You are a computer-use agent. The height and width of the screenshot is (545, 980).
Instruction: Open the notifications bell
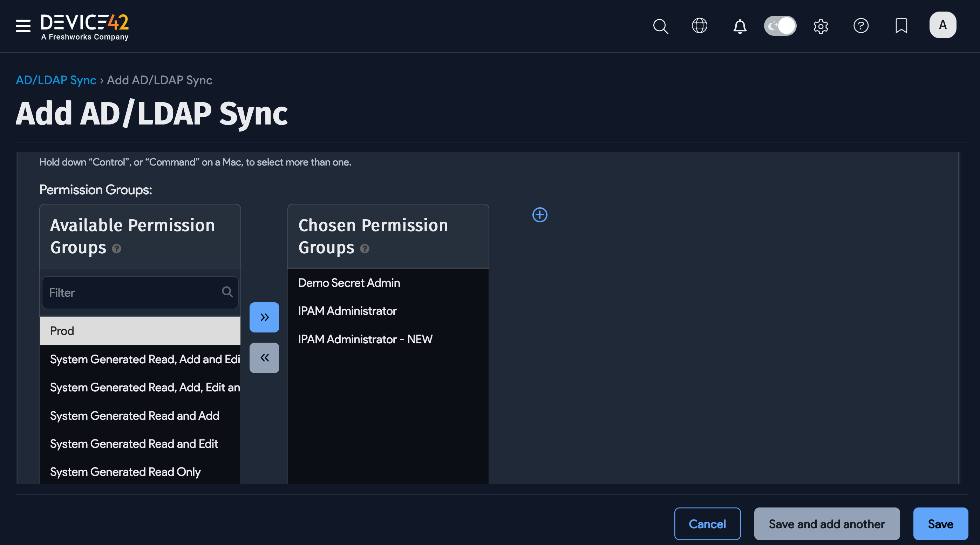tap(740, 26)
